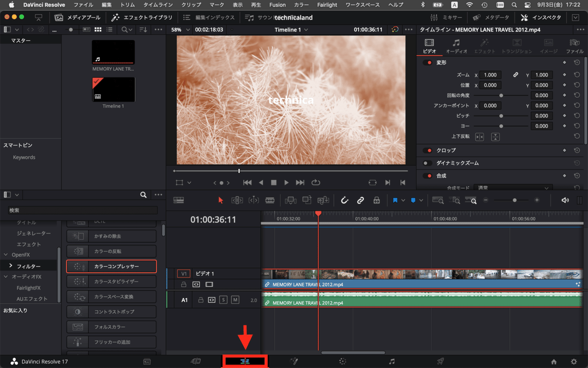Open the Fairlight page music note icon
This screenshot has width=588, height=368.
tap(392, 362)
